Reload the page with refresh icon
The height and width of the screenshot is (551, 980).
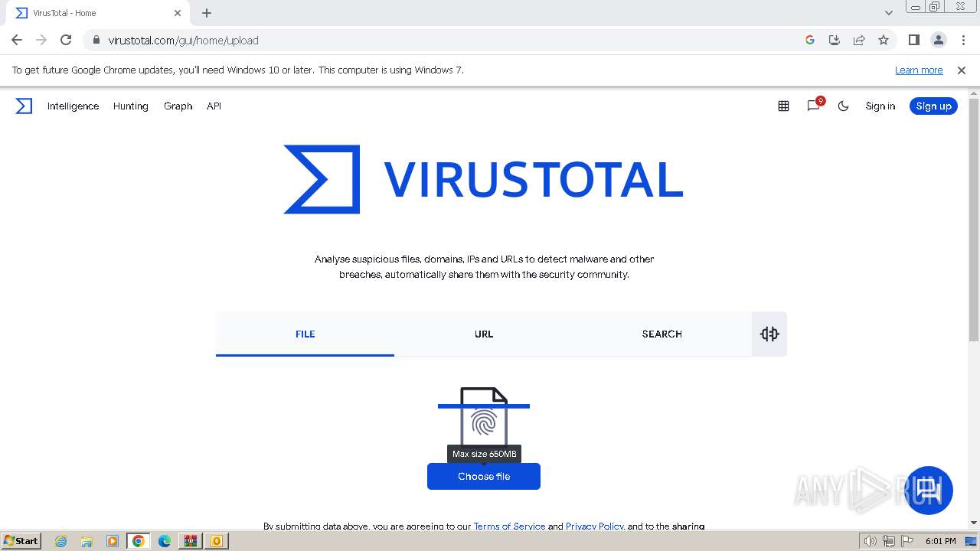pos(66,40)
